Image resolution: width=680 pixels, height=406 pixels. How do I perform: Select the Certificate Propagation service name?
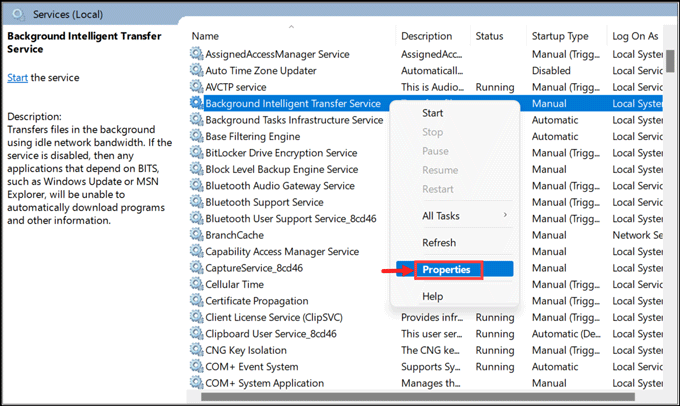click(x=257, y=301)
